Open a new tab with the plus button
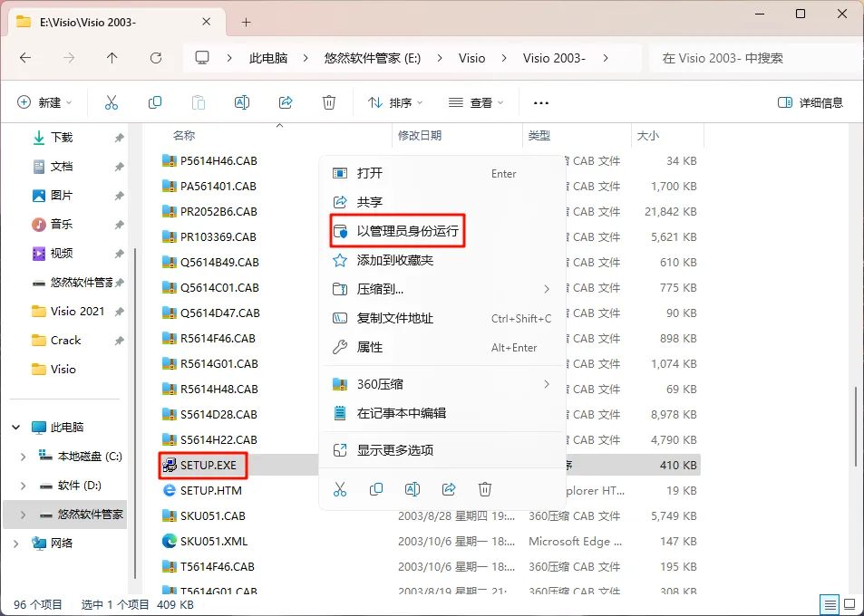This screenshot has height=616, width=864. click(x=247, y=22)
